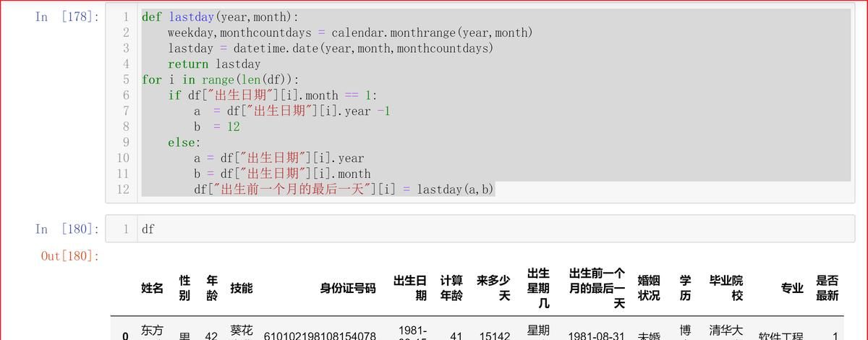The image size is (868, 340).
Task: Click the datetime.date(year,month,monthcountdays) line
Action: coord(331,48)
